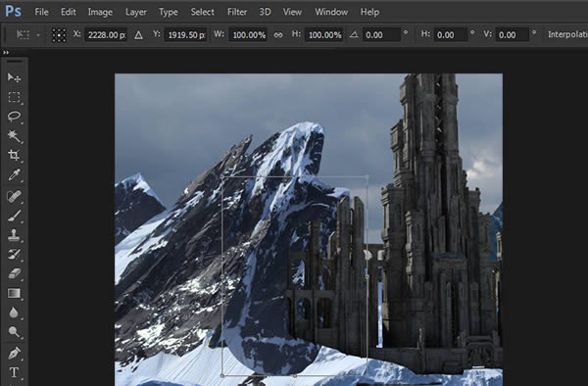Select the Crop tool
Image resolution: width=588 pixels, height=386 pixels.
tap(14, 155)
